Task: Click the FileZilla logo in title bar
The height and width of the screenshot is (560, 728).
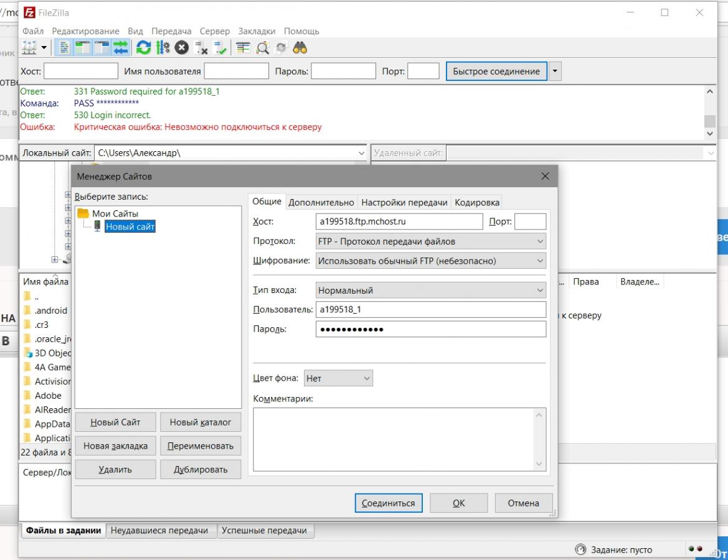Action: coord(29,12)
